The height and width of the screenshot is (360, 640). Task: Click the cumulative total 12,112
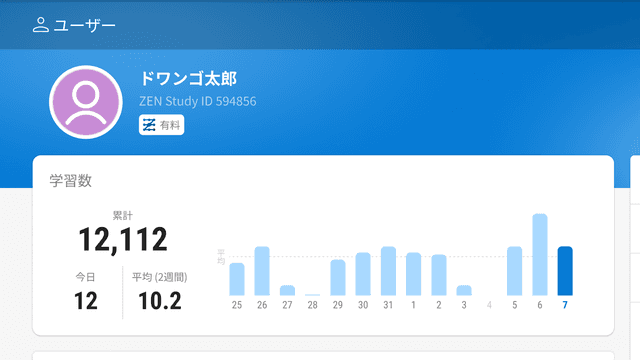(123, 240)
